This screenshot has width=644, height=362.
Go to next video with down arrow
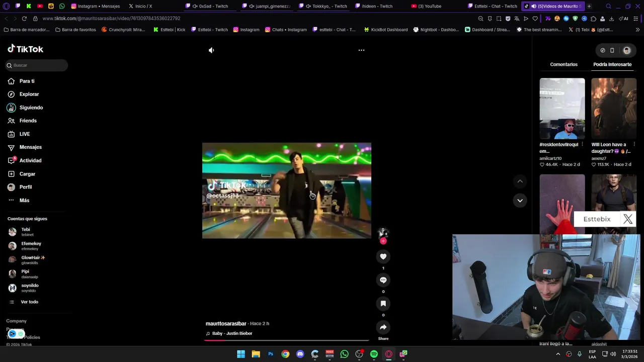point(520,201)
